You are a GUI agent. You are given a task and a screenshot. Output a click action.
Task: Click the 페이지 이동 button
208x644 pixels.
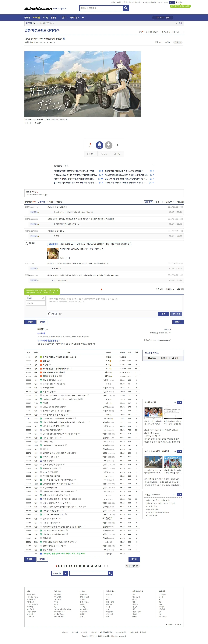[x=132, y=566]
